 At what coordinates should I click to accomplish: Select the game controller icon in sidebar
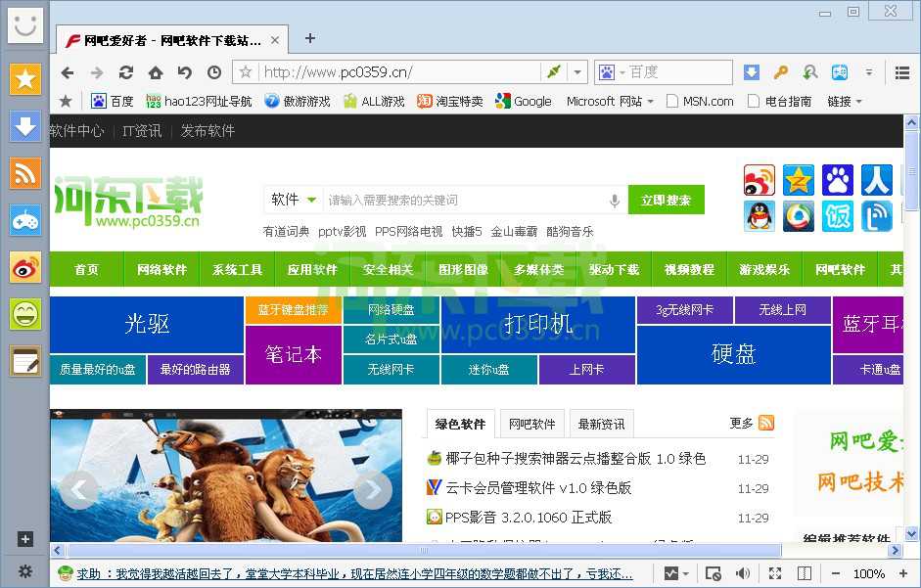pos(25,220)
